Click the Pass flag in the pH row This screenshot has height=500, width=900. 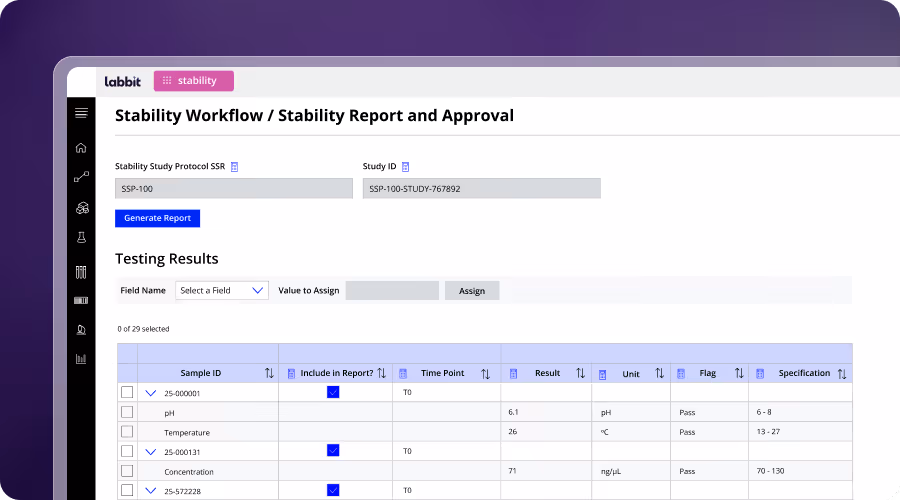click(687, 413)
